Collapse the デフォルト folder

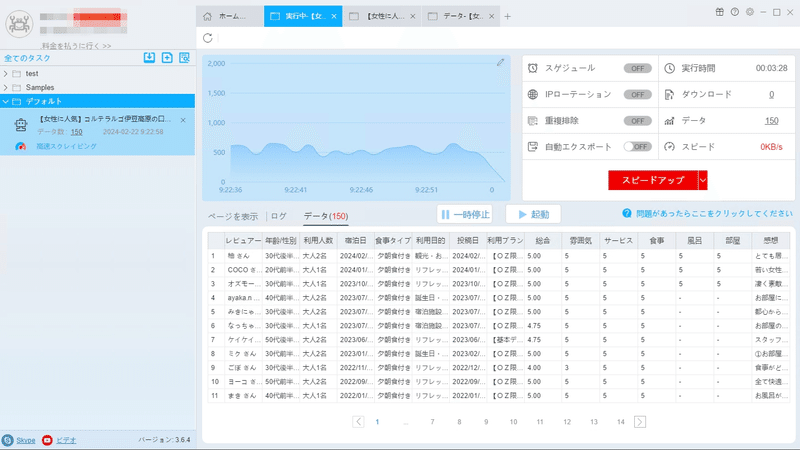(6, 102)
